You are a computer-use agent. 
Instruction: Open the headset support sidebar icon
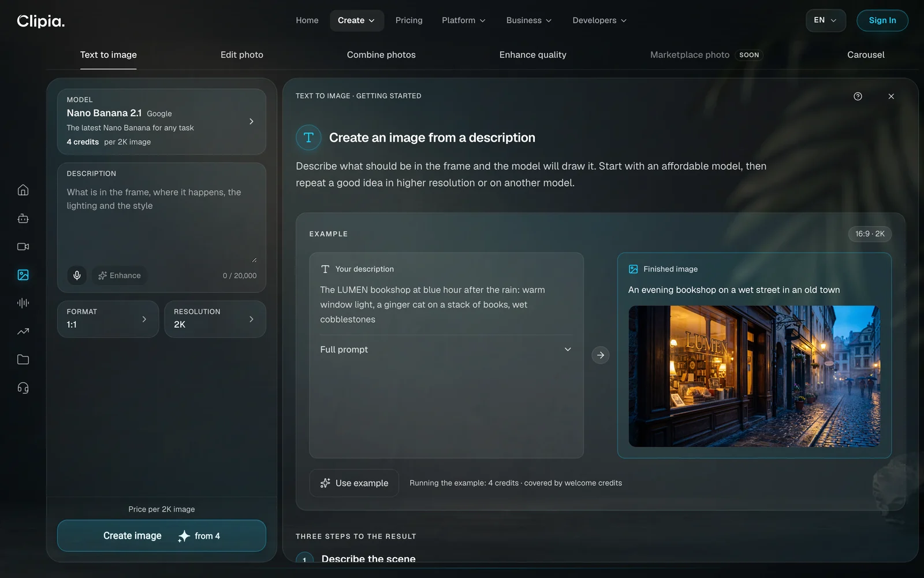click(x=23, y=388)
